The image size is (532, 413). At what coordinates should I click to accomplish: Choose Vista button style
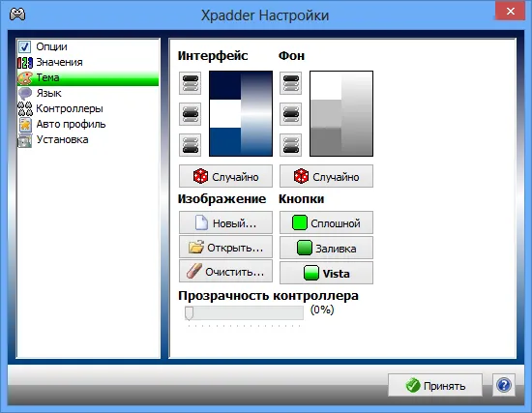click(x=326, y=273)
